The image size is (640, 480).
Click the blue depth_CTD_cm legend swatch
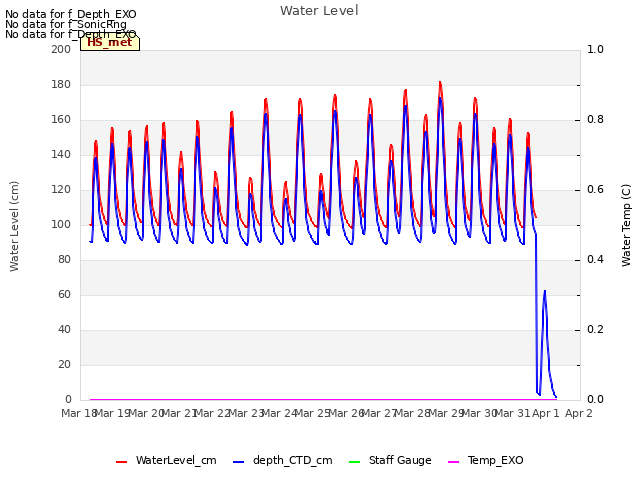(238, 462)
